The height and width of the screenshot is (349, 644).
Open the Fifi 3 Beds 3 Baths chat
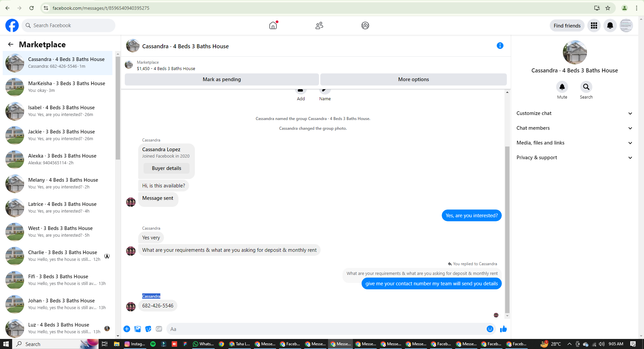click(58, 280)
